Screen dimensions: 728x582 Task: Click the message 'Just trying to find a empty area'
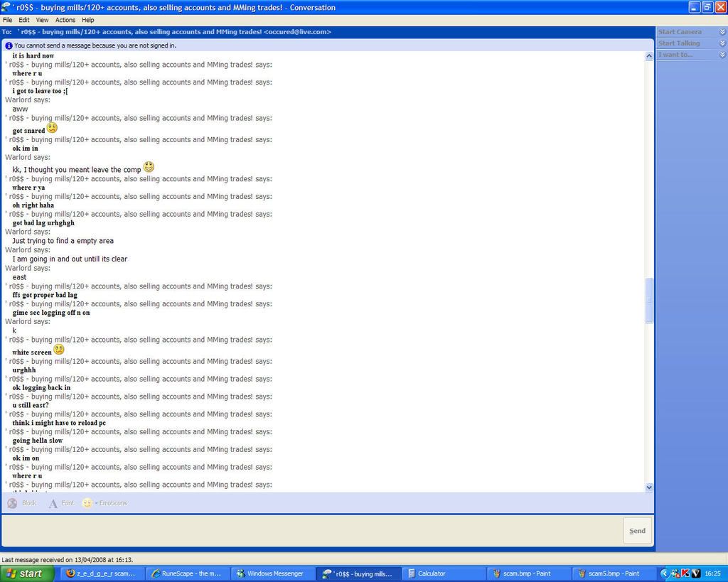click(x=63, y=241)
